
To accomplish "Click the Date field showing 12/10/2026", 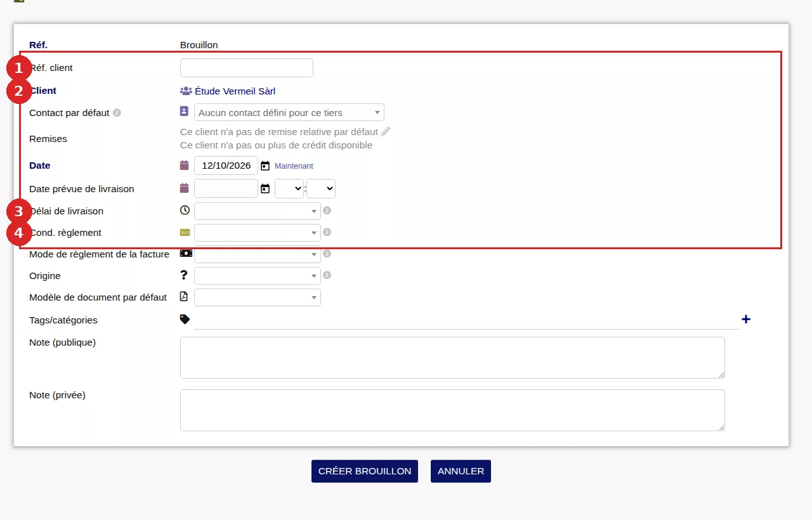I will pyautogui.click(x=226, y=166).
